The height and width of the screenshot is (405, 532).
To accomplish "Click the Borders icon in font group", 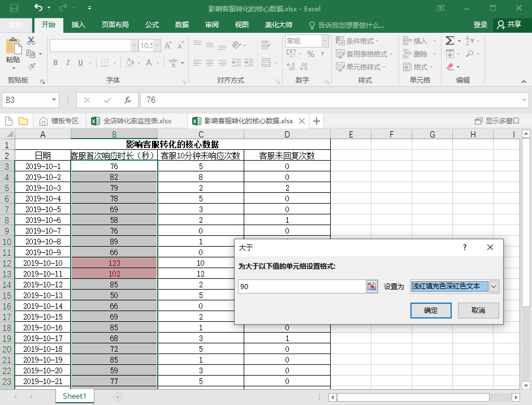I will point(105,63).
